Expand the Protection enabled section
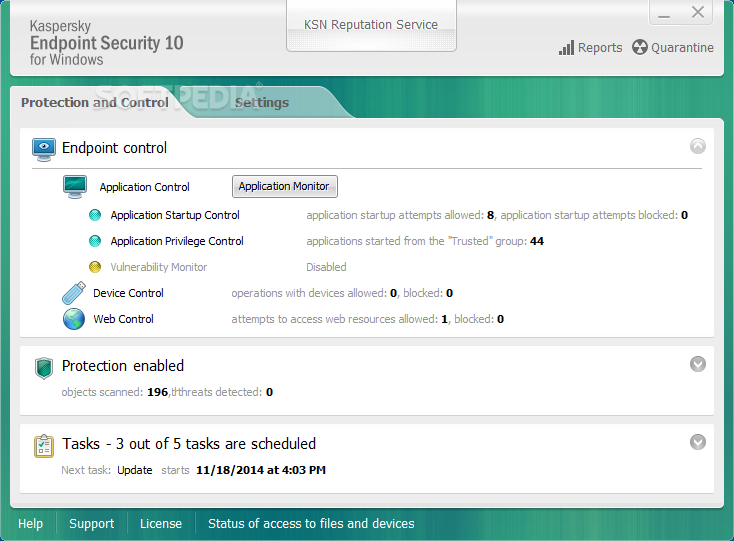Screen dimensions: 734x541 click(x=698, y=364)
